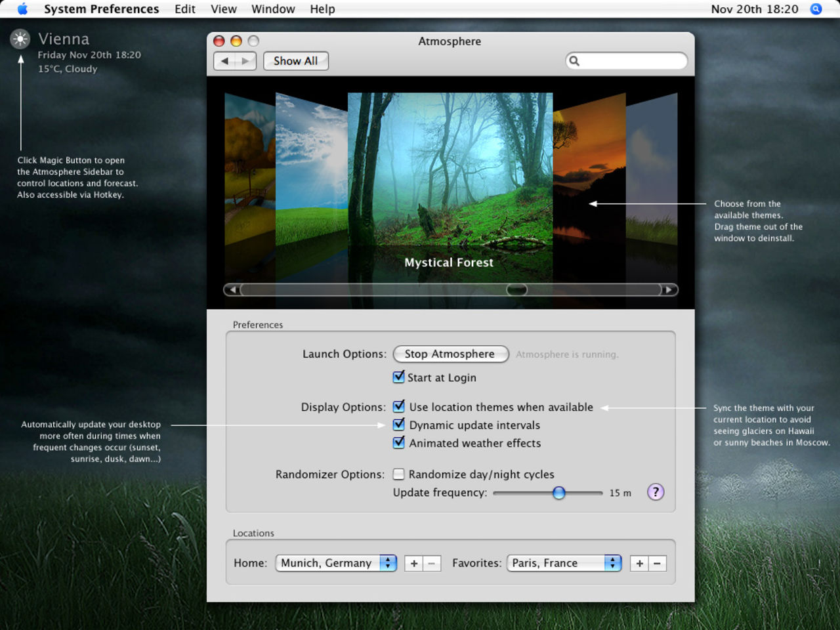
Task: Enable Randomize day/night cycles
Action: pos(398,474)
